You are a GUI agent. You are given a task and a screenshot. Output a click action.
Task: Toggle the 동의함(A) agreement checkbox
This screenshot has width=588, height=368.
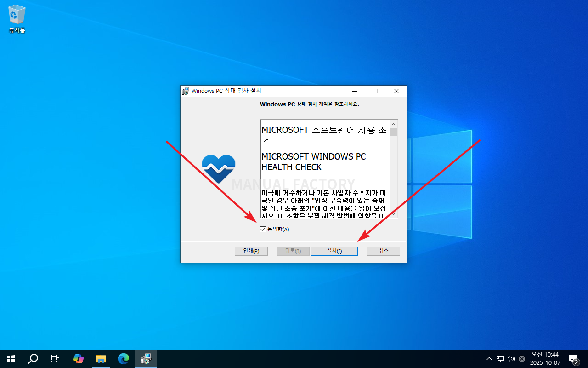tap(263, 230)
